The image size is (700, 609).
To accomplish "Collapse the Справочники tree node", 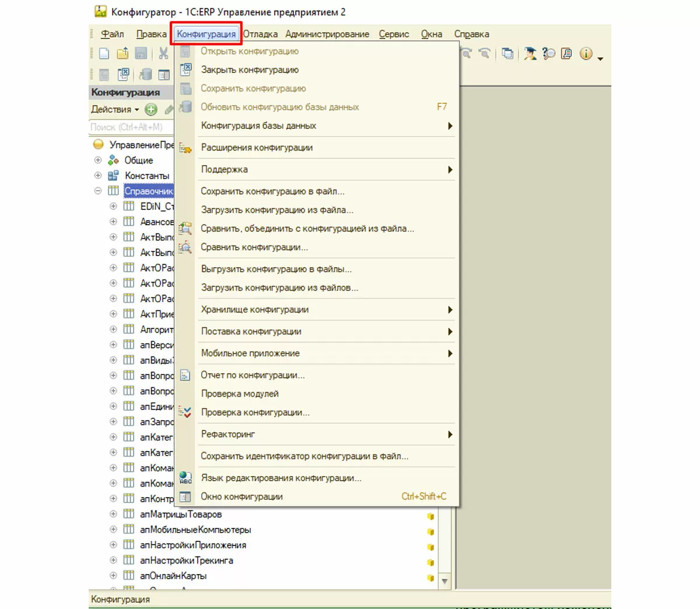I will (x=98, y=191).
